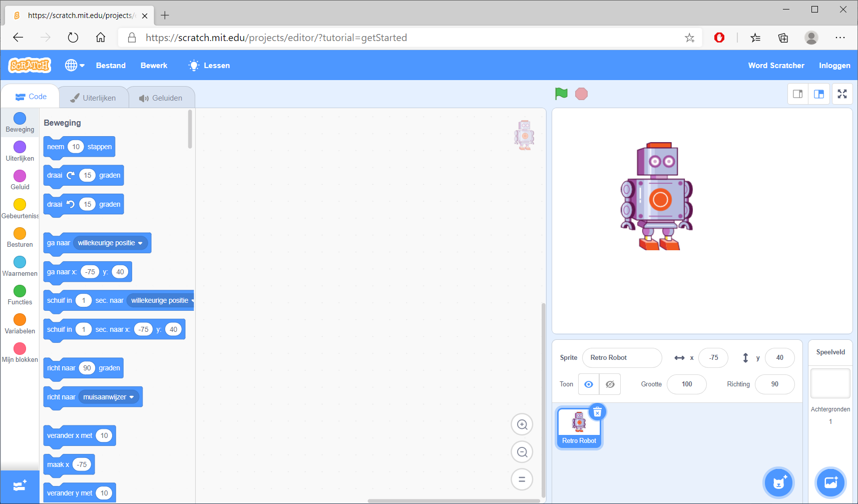Edit the sprite name field Retro Robot
This screenshot has height=504, width=858.
622,357
